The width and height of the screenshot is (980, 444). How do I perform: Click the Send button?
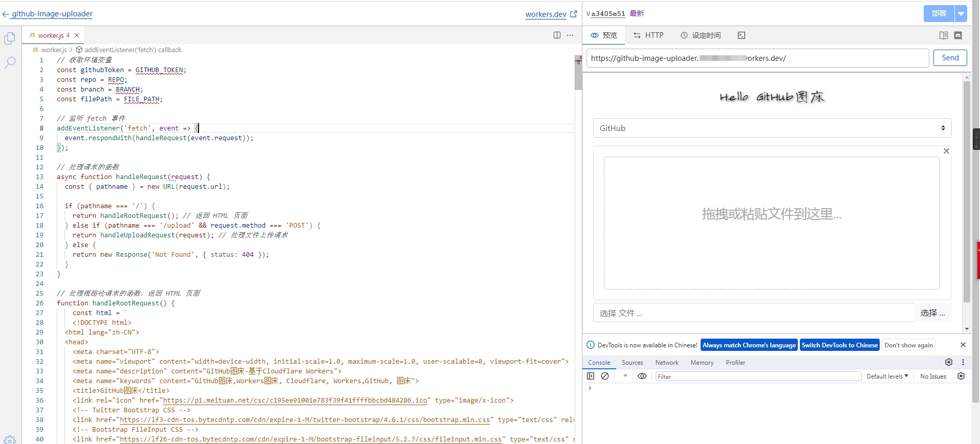pos(950,58)
